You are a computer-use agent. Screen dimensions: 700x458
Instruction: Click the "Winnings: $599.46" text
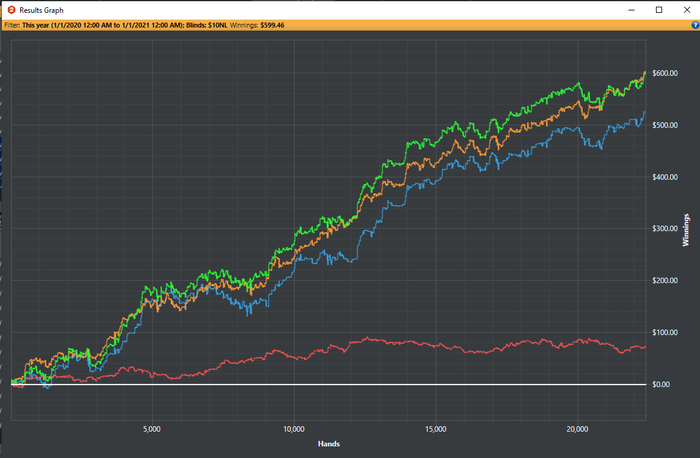(257, 25)
